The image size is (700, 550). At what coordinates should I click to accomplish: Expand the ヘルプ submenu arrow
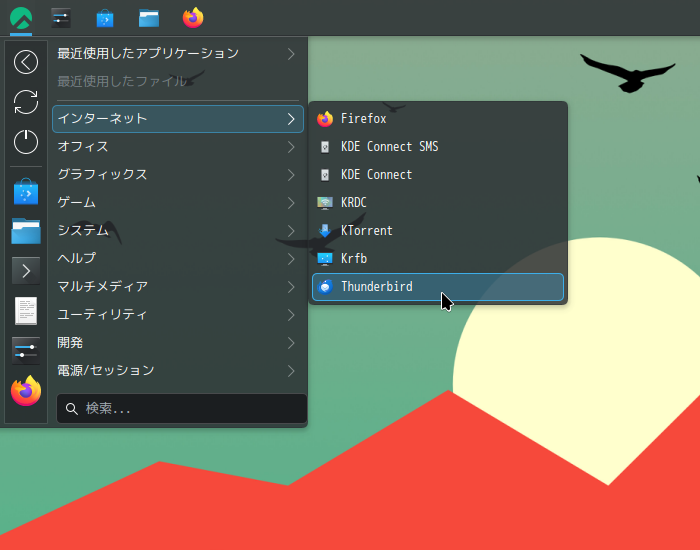pos(291,259)
